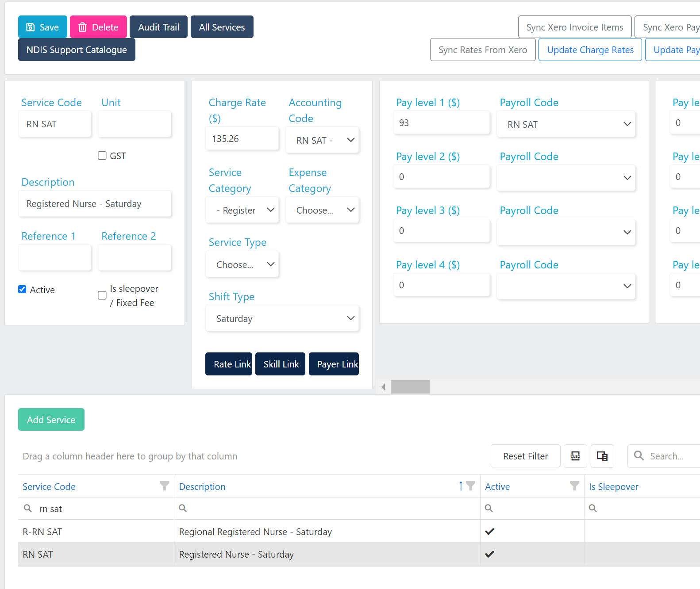Open the Shift Type Saturday dropdown
This screenshot has height=589, width=700.
[282, 318]
